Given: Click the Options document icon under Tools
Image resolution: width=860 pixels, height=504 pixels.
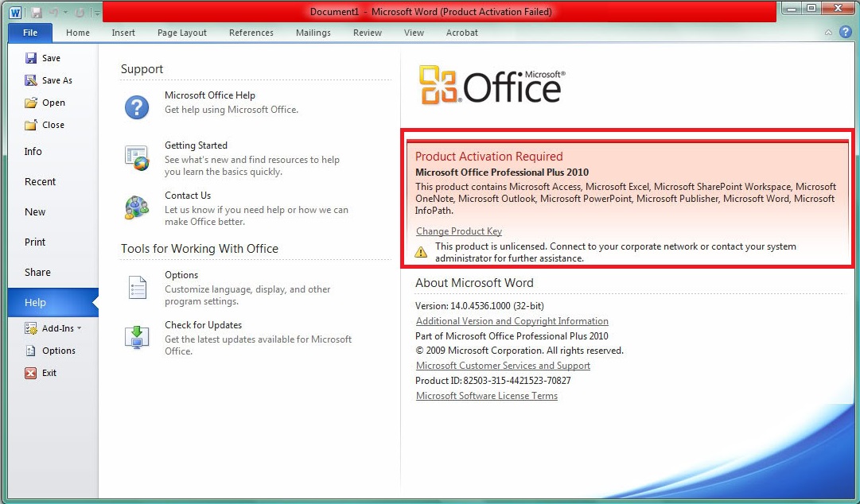Looking at the screenshot, I should click(137, 287).
